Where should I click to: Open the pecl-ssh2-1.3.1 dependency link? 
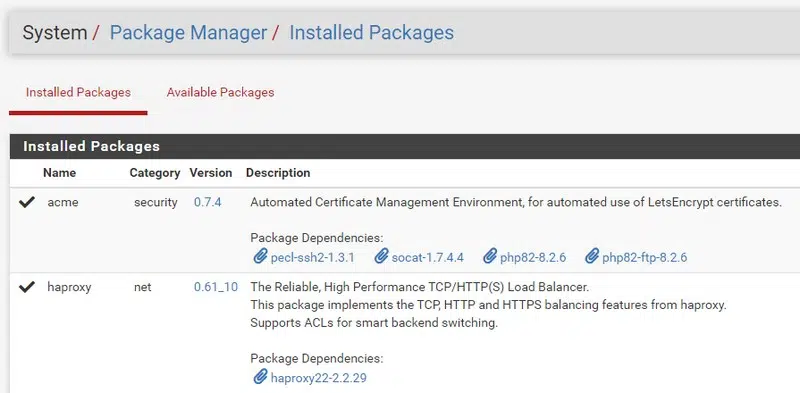(x=312, y=257)
